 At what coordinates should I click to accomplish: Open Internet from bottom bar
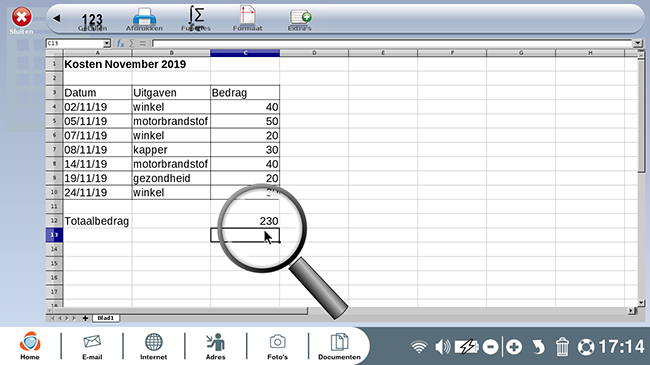[x=154, y=347]
